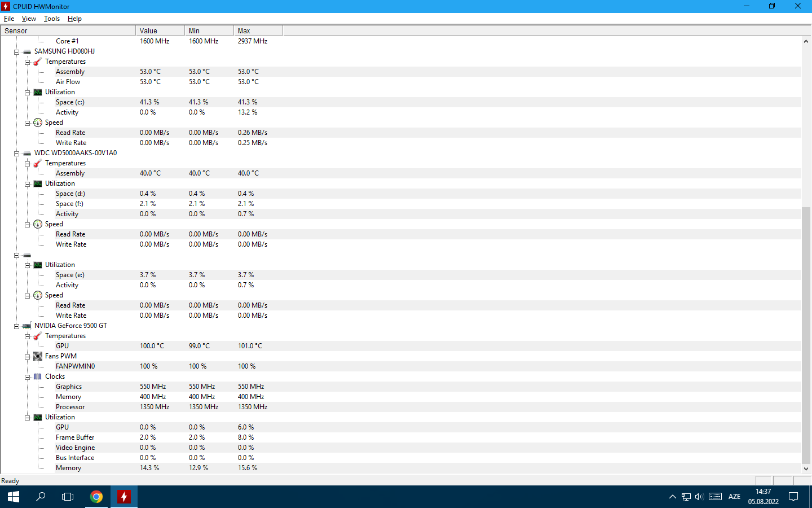Screen dimensions: 812x508
Task: Click the Speed gauge icon under SAMSUNG HD080HJ
Action: [38, 122]
